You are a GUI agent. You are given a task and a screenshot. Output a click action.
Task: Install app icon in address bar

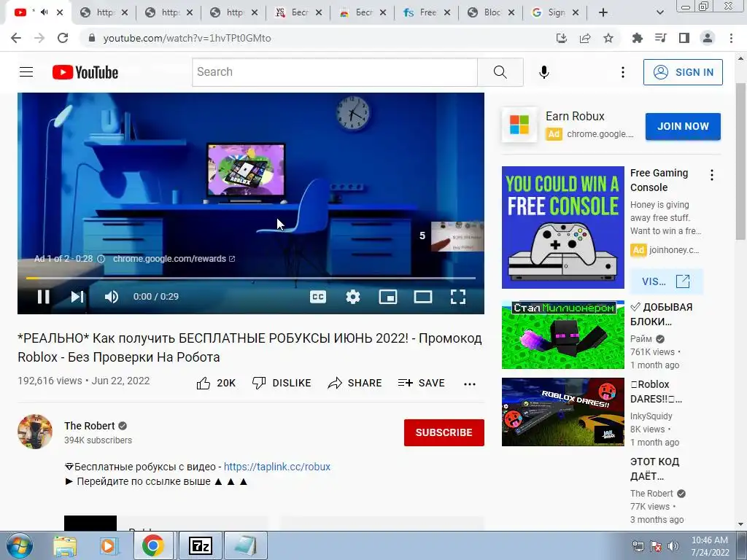click(562, 38)
